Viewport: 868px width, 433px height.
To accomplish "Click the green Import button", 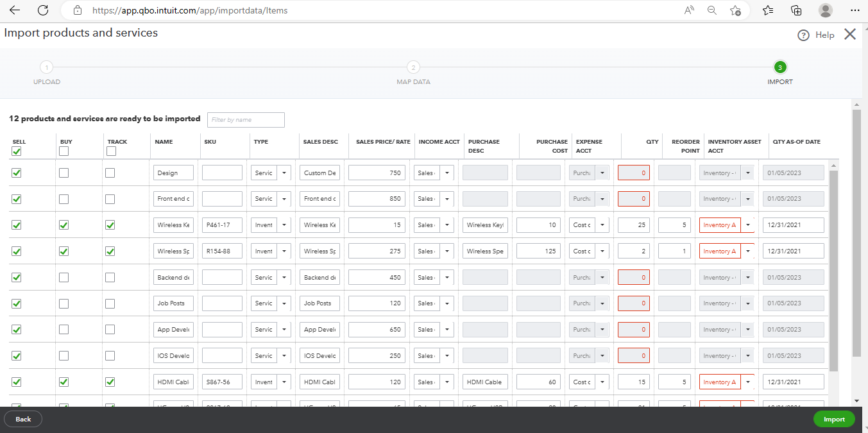I will pyautogui.click(x=834, y=419).
